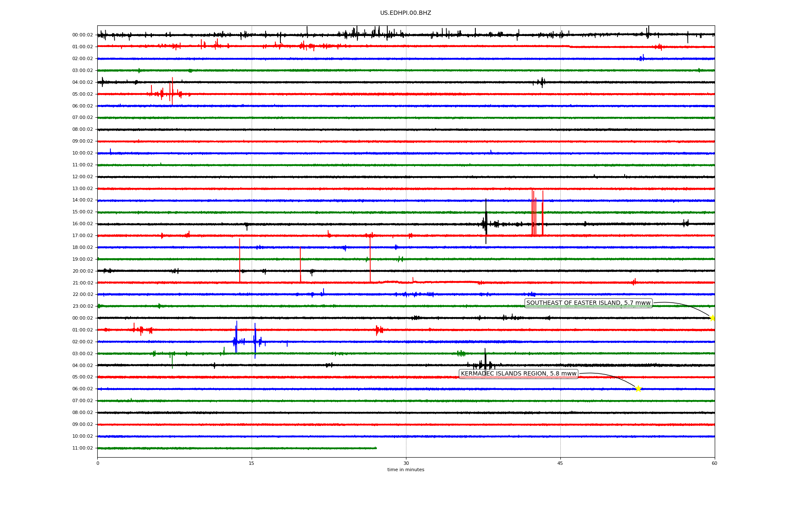Click the upper 05:00:02 trace time label

pyautogui.click(x=82, y=94)
